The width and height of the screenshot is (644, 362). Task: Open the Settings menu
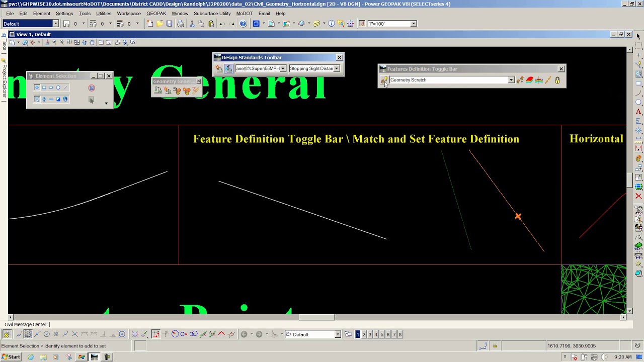tap(64, 14)
